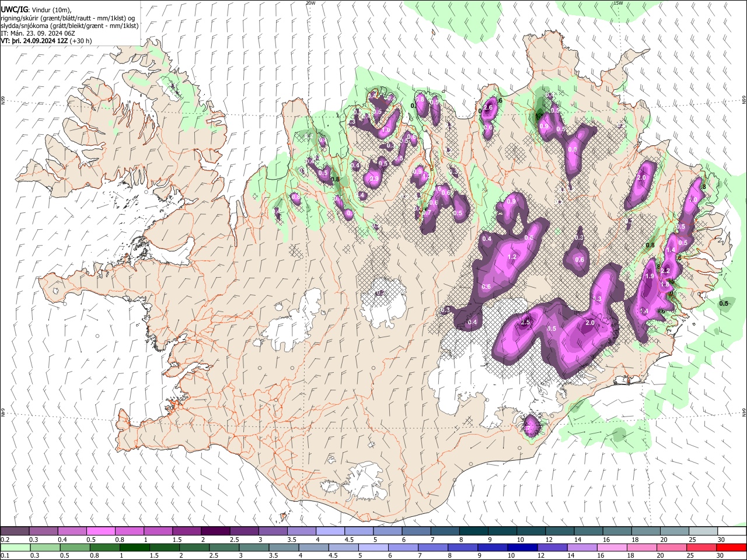
Task: Click the lavender swatch between 4 and 4.5, upper legend
Action: coord(330,531)
